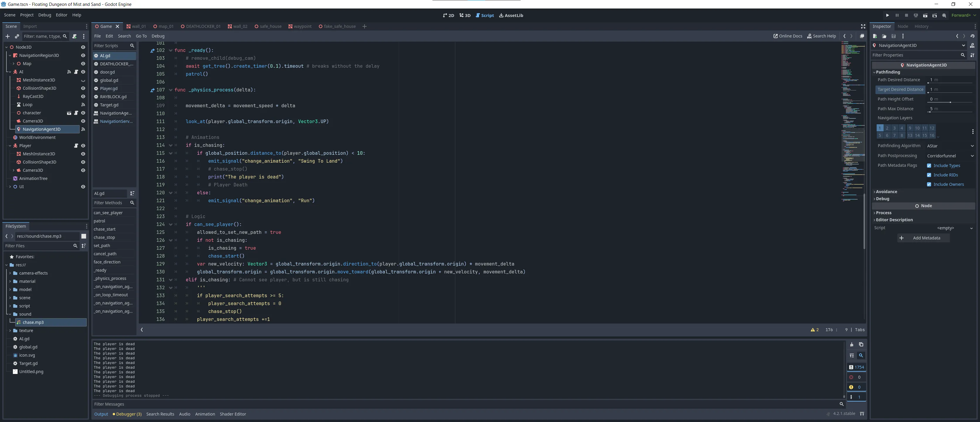Click the Add Metadata button
This screenshot has height=422, width=980.
tap(923, 238)
